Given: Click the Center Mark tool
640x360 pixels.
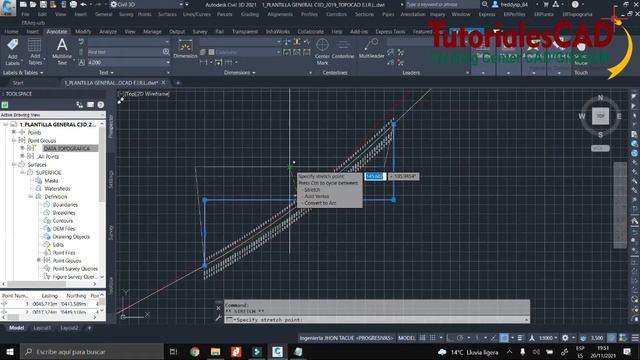Looking at the screenshot, I should pyautogui.click(x=322, y=52).
